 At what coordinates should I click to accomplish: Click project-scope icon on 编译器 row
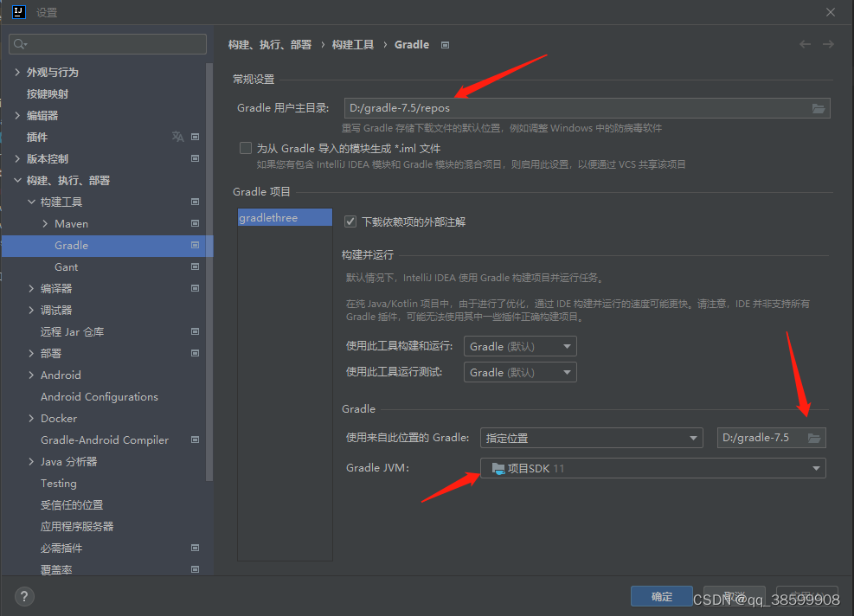195,288
